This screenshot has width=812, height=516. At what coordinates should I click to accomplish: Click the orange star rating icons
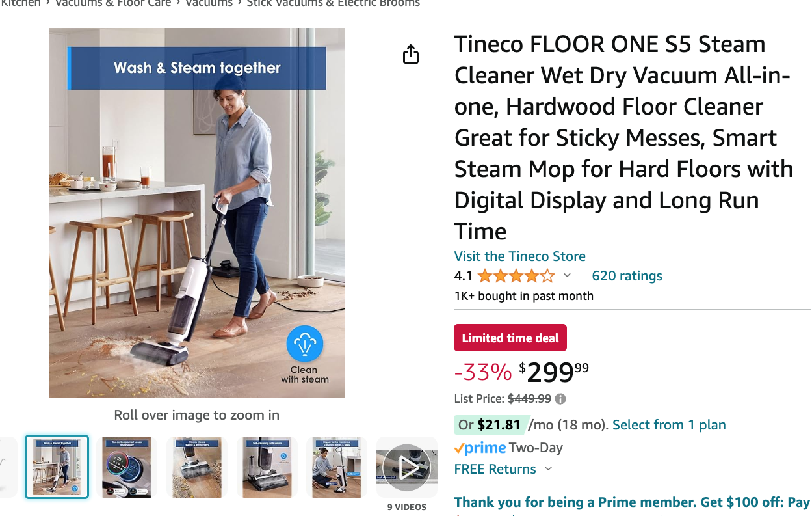(516, 276)
